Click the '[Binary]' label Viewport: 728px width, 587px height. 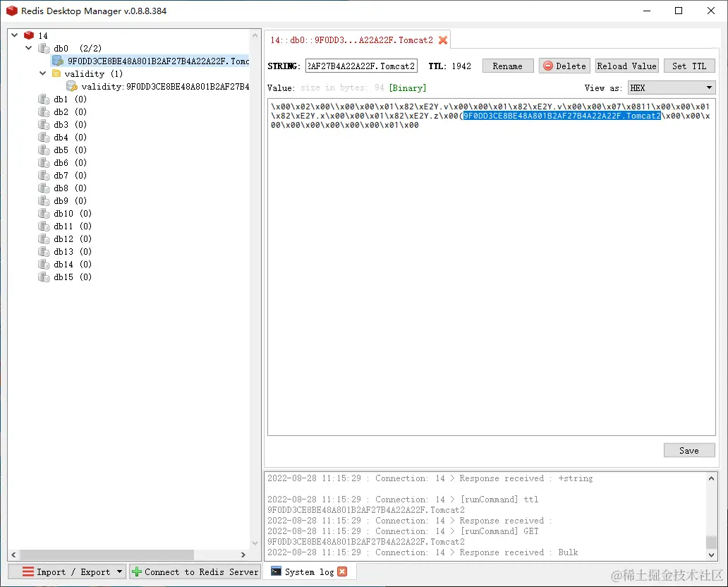click(x=407, y=87)
